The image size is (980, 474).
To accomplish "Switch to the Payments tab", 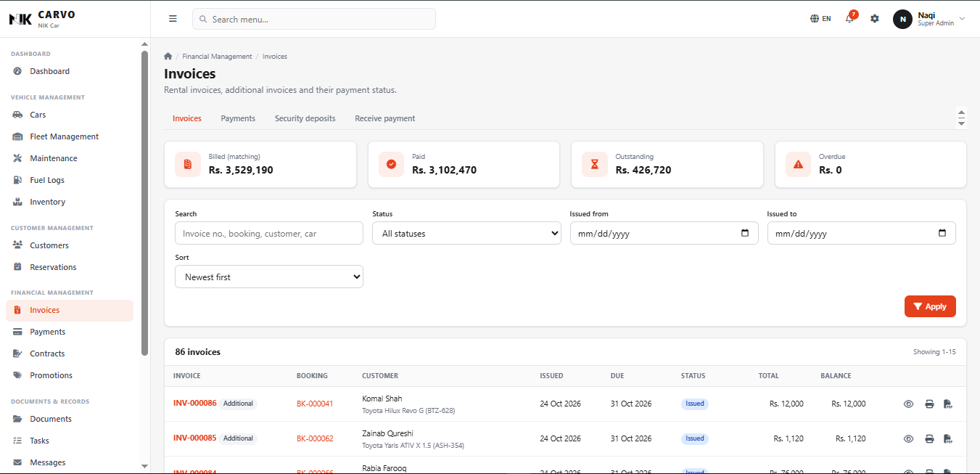I will 238,118.
